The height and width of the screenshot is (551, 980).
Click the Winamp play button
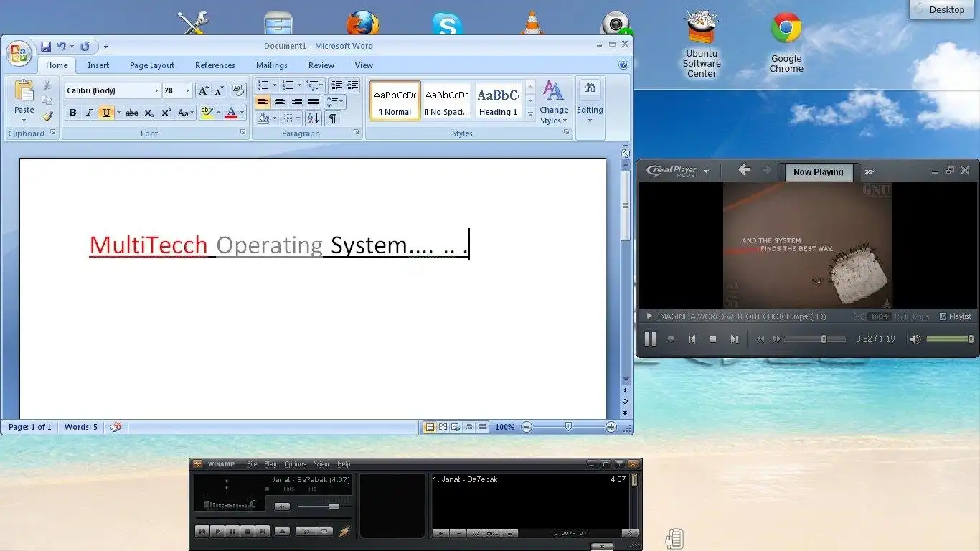(217, 532)
